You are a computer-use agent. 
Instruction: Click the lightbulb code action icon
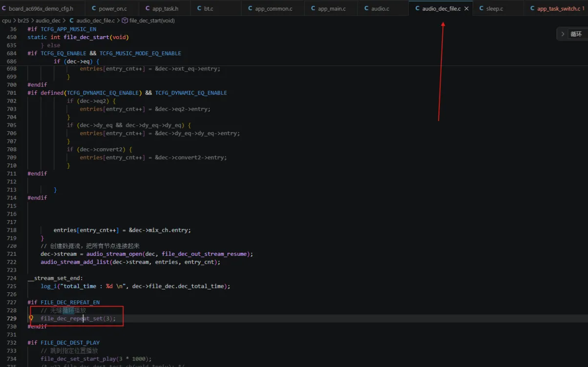pyautogui.click(x=31, y=318)
